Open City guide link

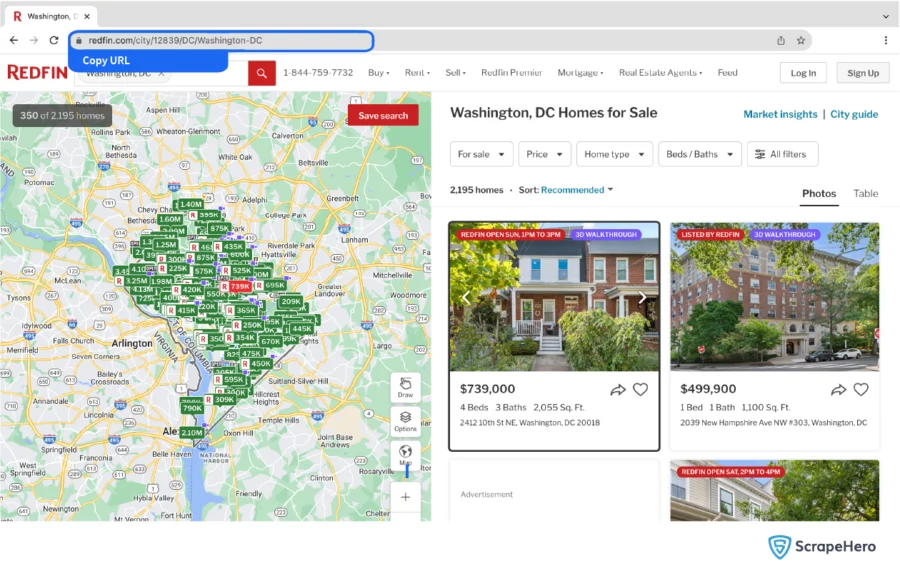click(854, 114)
